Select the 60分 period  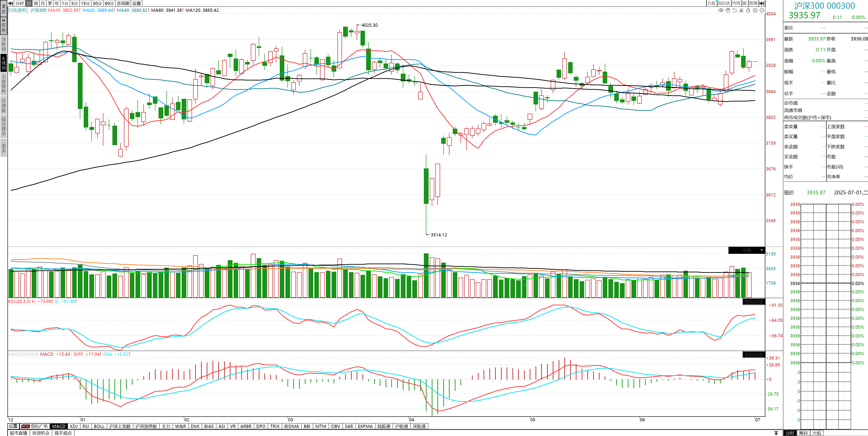tap(109, 3)
